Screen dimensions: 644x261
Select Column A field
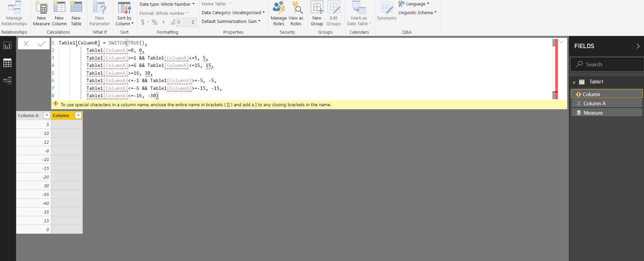point(607,103)
